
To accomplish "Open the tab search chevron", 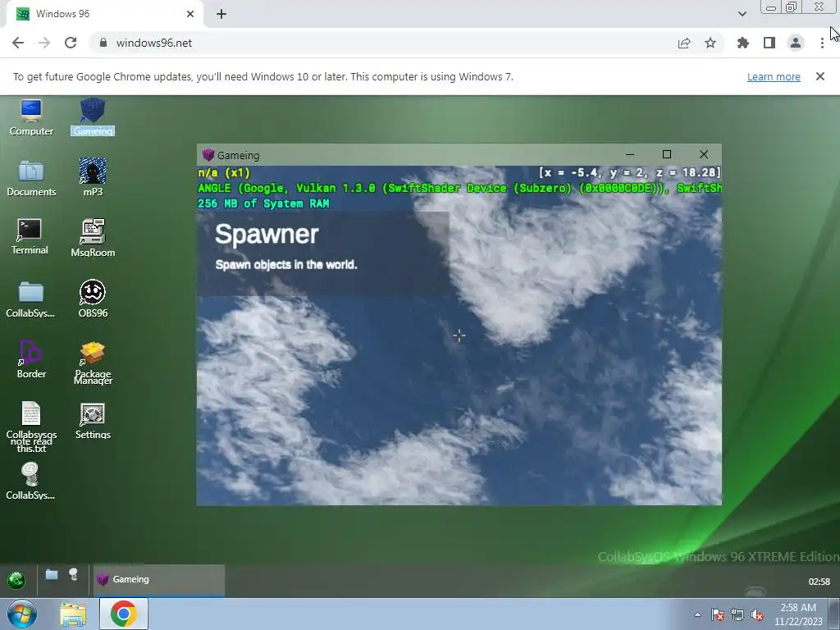I will pos(742,14).
